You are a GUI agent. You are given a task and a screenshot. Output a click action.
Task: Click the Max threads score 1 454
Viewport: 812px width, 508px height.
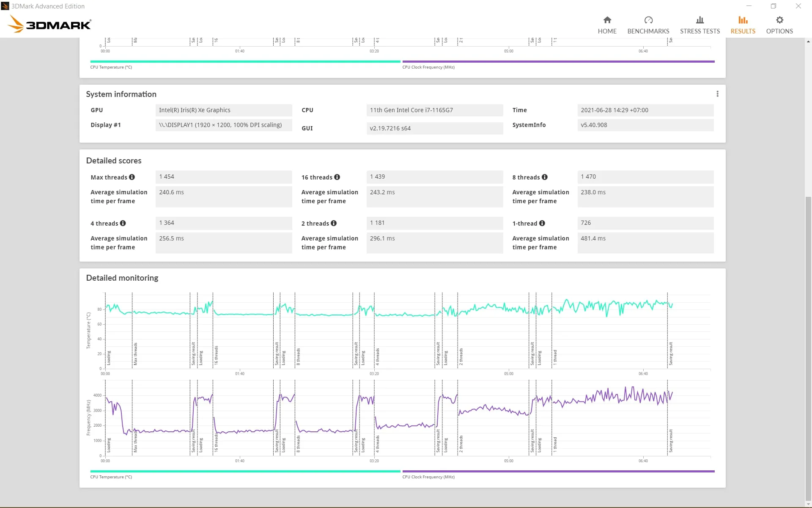click(x=224, y=177)
